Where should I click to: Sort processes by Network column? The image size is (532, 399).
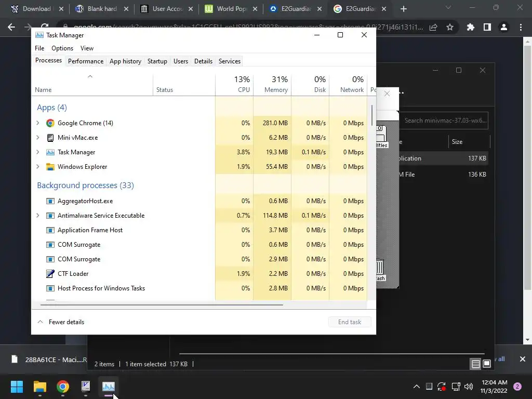coord(349,85)
